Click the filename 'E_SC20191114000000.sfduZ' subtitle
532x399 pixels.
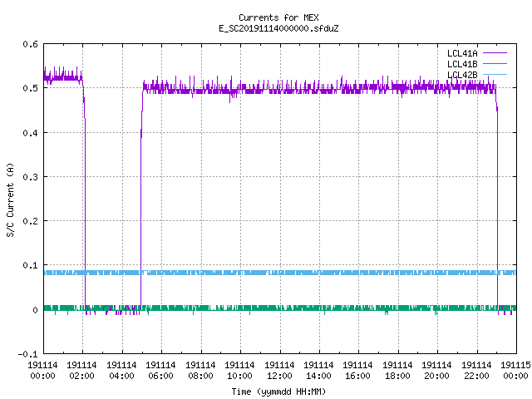(x=278, y=28)
